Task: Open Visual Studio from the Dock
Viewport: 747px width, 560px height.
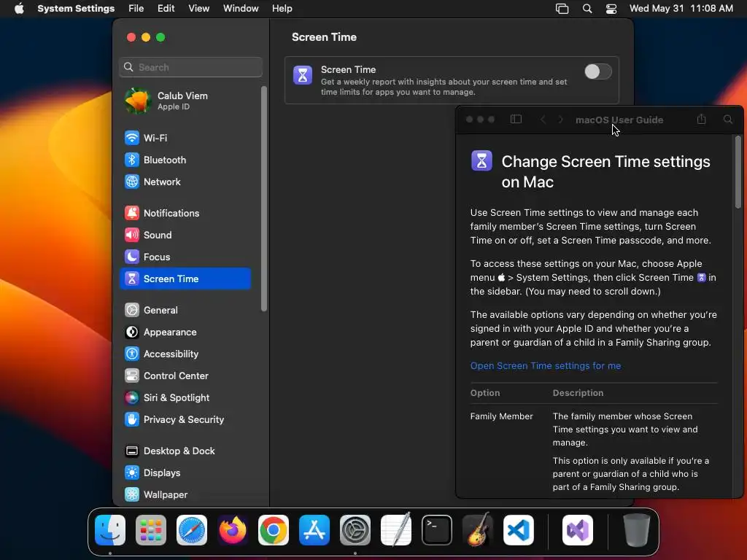Action: (578, 530)
